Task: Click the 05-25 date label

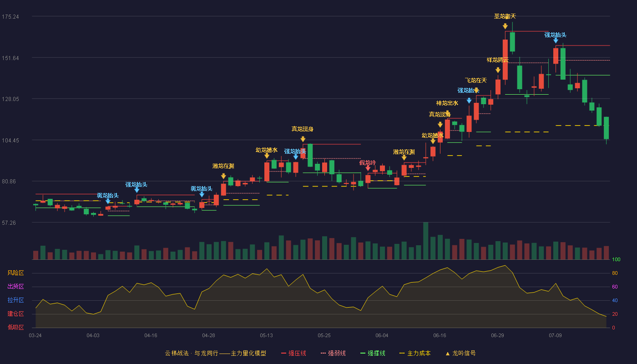Action: 324,335
